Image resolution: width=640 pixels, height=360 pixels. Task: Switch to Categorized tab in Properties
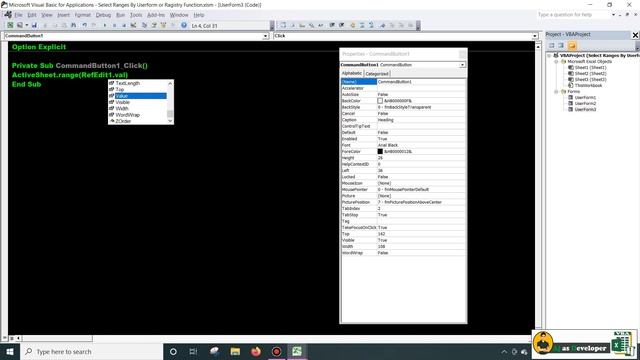377,73
